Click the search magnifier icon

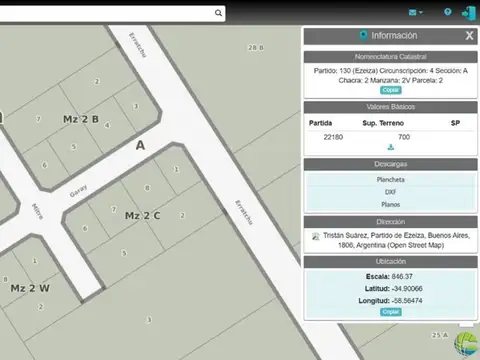pos(218,13)
